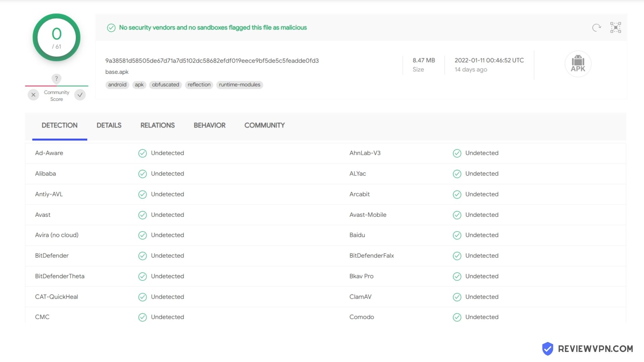644x362 pixels.
Task: Switch to the RELATIONS tab
Action: [158, 125]
